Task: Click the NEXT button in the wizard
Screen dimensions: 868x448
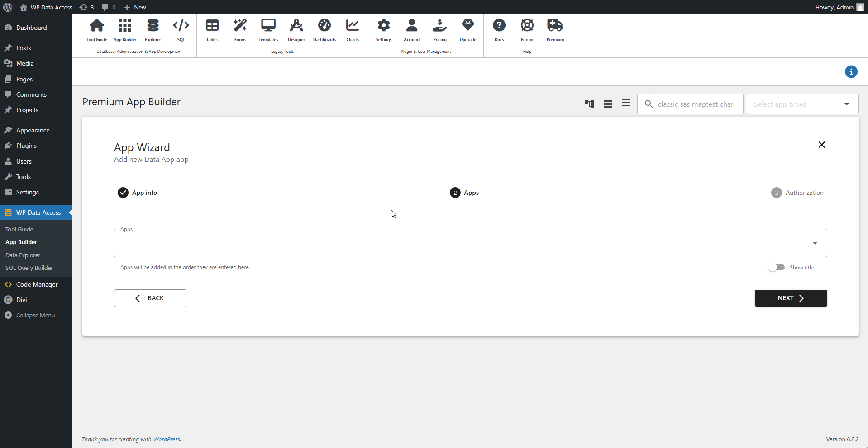Action: pos(790,298)
